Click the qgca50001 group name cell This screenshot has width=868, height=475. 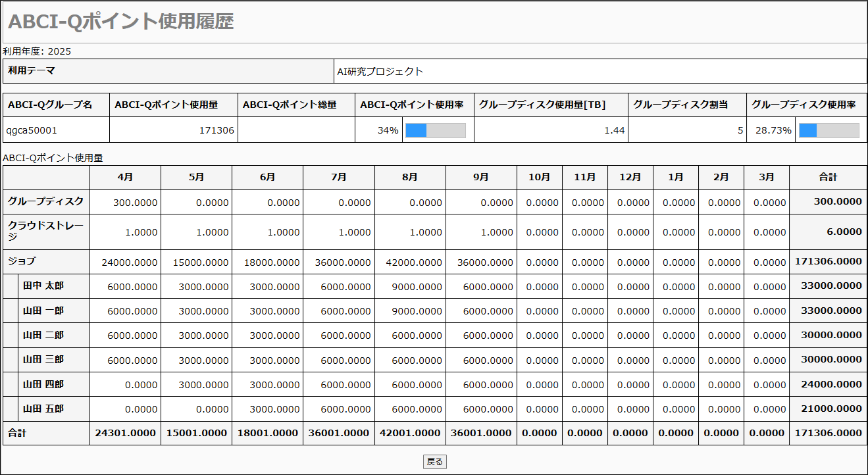[32, 130]
